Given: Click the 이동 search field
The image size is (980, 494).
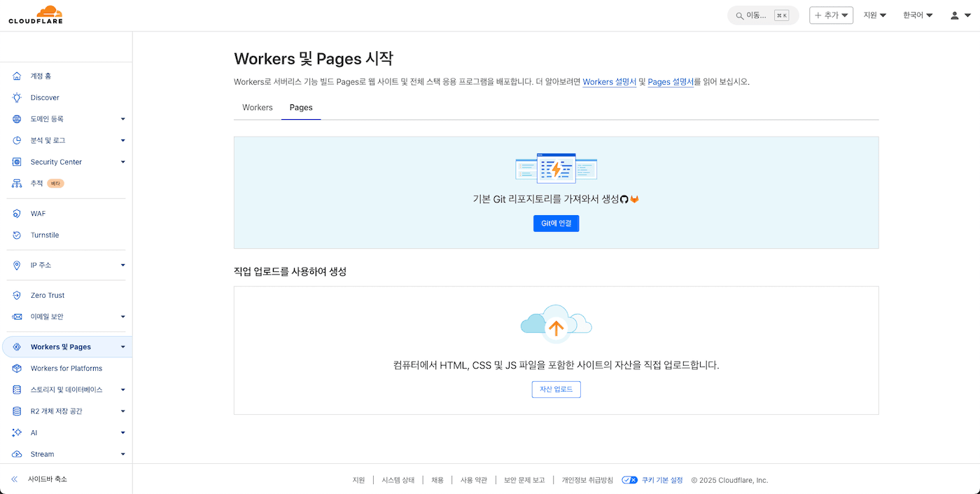Looking at the screenshot, I should (756, 14).
